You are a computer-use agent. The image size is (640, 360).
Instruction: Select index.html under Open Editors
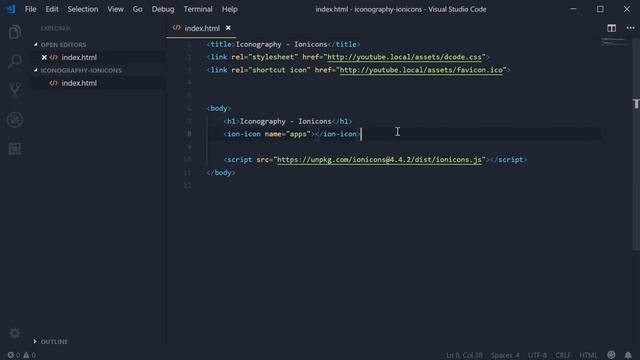pyautogui.click(x=79, y=58)
